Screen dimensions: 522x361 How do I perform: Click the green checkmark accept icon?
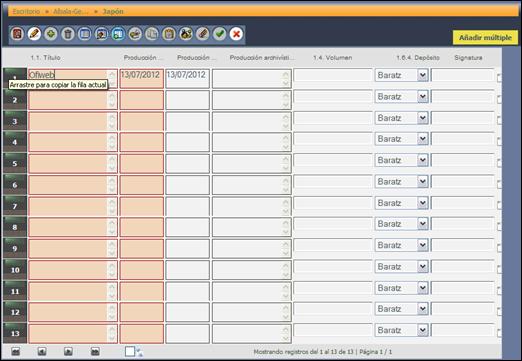tap(219, 34)
